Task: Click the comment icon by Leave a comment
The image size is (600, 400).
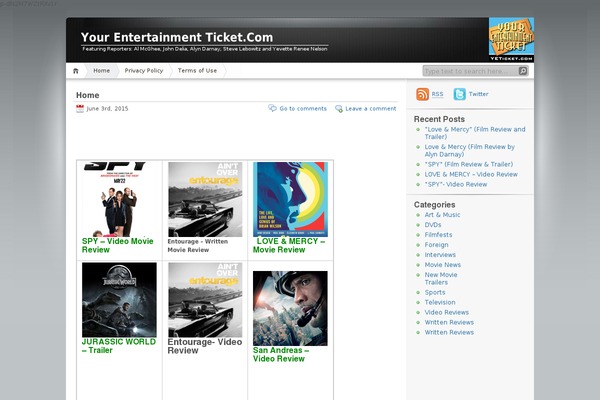Action: pyautogui.click(x=339, y=109)
